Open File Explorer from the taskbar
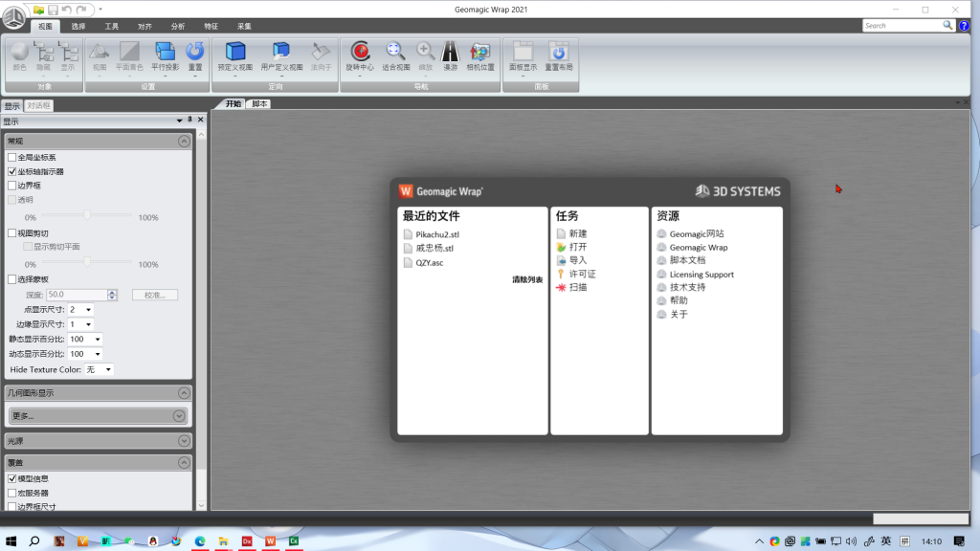 [x=223, y=541]
